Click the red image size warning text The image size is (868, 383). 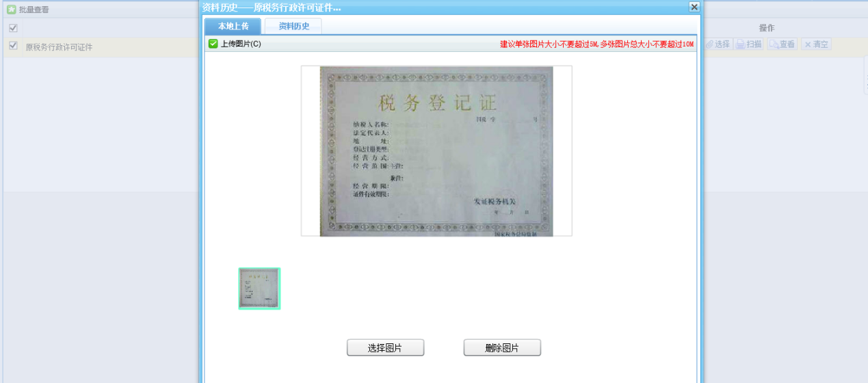(596, 44)
